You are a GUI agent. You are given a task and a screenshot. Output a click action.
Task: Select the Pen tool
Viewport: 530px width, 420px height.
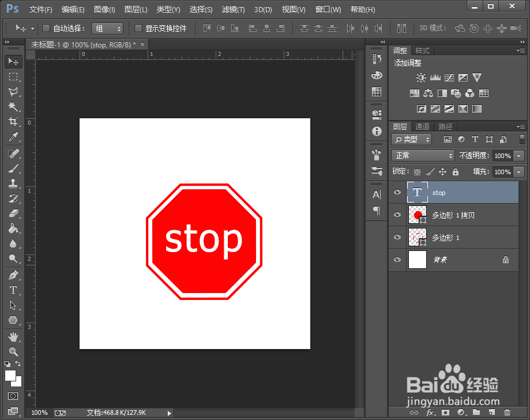(x=13, y=275)
